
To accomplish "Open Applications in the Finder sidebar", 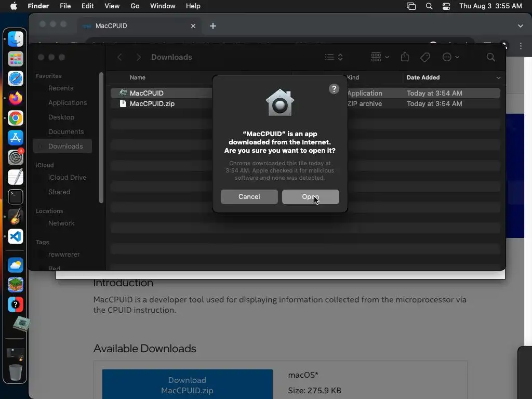I will 67,102.
